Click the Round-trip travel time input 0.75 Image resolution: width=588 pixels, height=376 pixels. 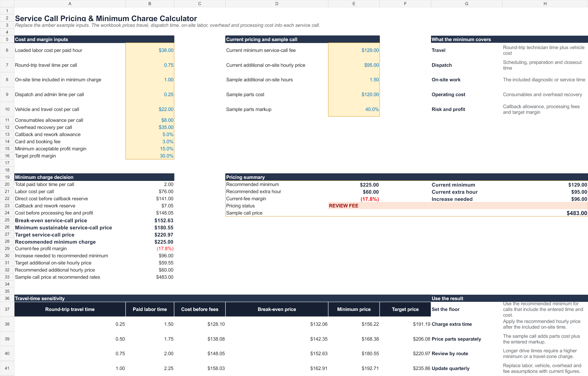click(150, 65)
